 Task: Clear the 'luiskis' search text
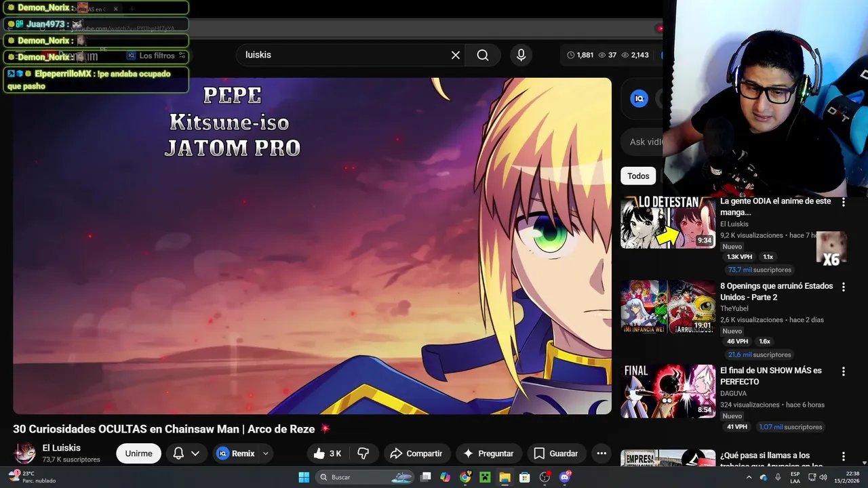pyautogui.click(x=456, y=55)
